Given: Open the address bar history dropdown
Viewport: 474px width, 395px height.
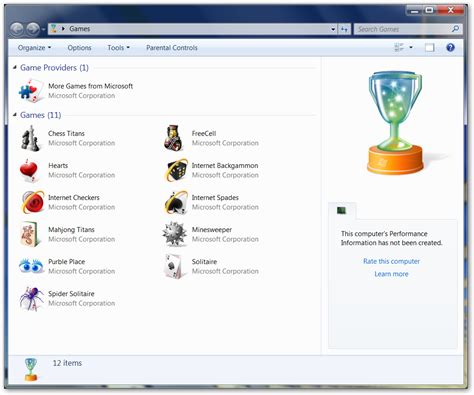Looking at the screenshot, I should (333, 29).
